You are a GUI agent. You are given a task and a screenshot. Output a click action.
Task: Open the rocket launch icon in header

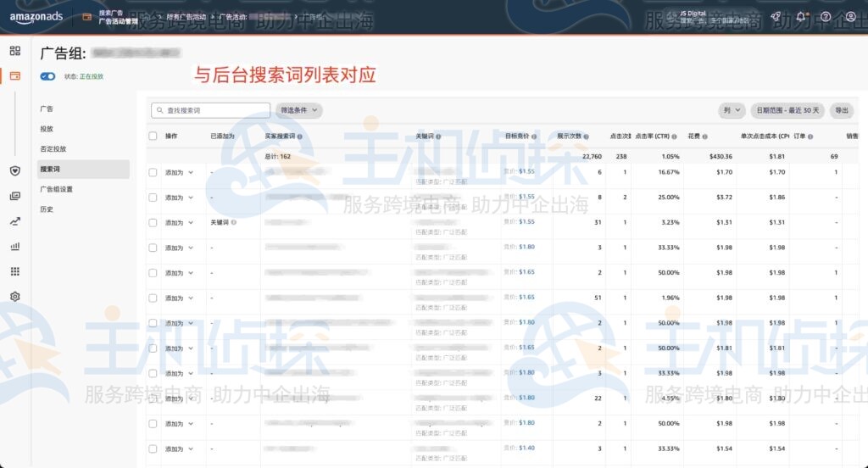(776, 17)
